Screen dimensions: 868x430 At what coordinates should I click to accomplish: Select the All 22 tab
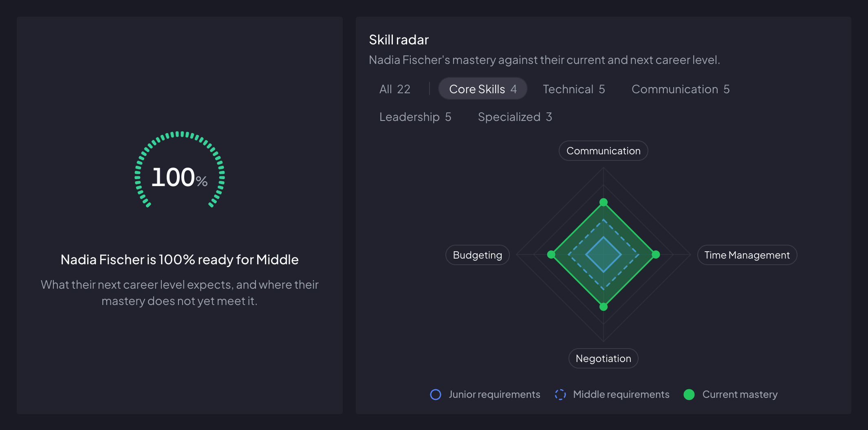click(x=394, y=89)
